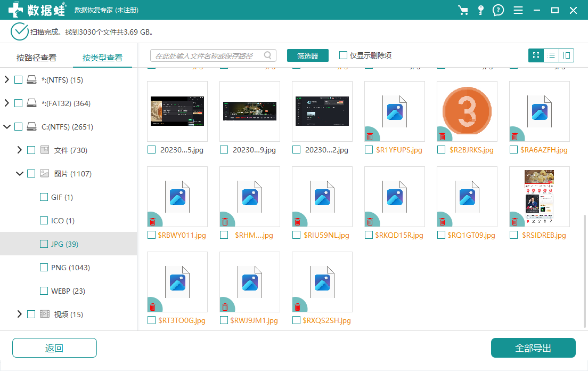This screenshot has width=588, height=371.
Task: Switch to list view layout
Action: click(x=551, y=55)
